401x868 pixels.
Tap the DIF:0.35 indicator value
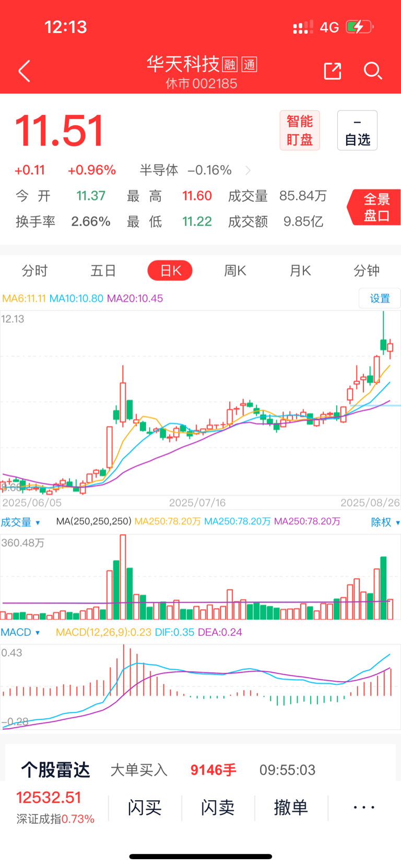click(x=174, y=633)
